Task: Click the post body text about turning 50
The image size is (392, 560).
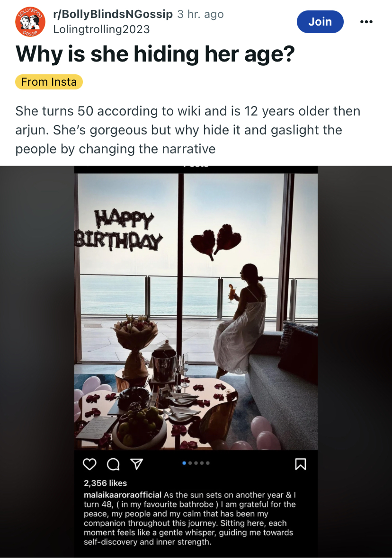Action: tap(187, 130)
